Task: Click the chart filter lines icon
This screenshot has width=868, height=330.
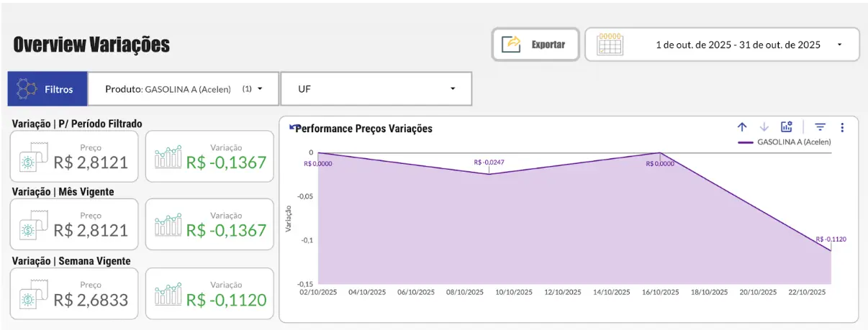Action: tap(820, 127)
